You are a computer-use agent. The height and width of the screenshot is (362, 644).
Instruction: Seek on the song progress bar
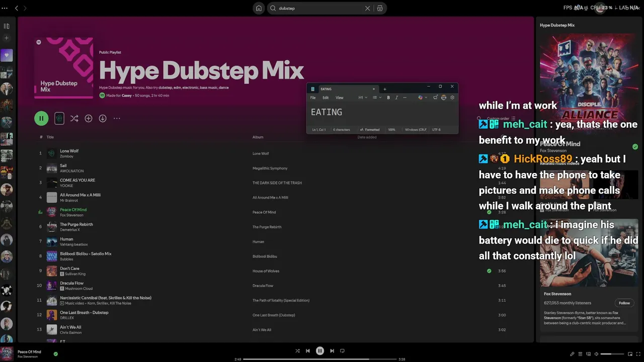[x=319, y=359]
